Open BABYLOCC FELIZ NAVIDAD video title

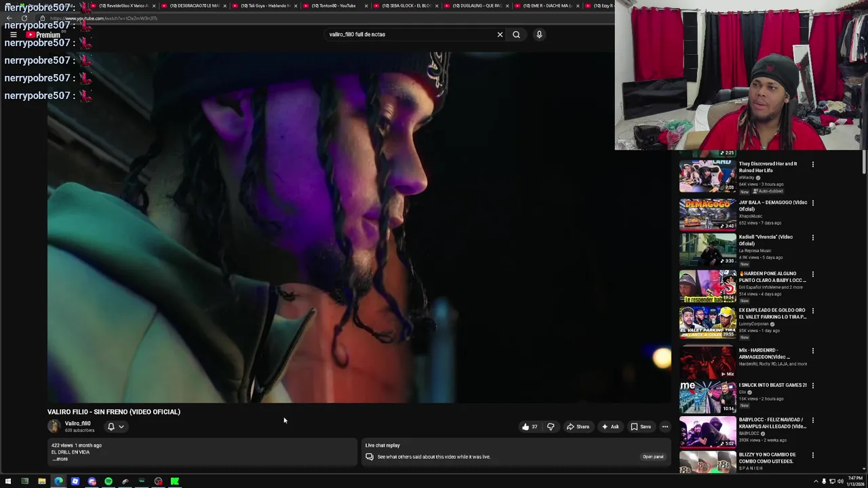click(x=772, y=423)
